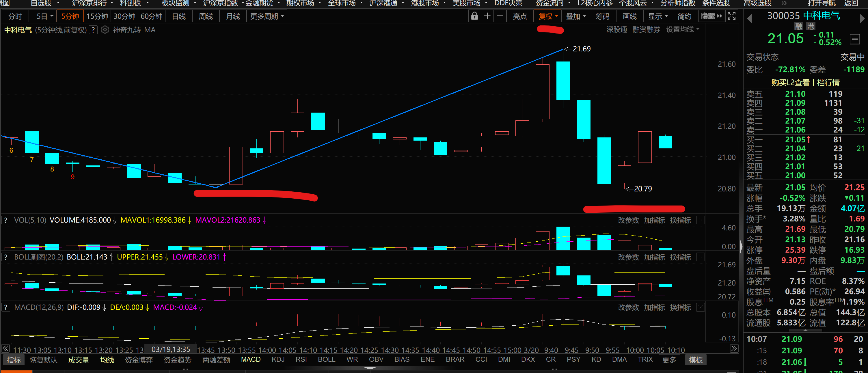
Task: Select KDJ indicator tab
Action: click(278, 359)
